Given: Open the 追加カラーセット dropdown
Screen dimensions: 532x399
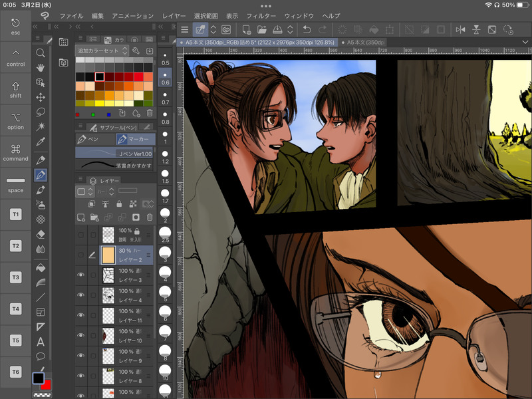Looking at the screenshot, I should coord(102,51).
